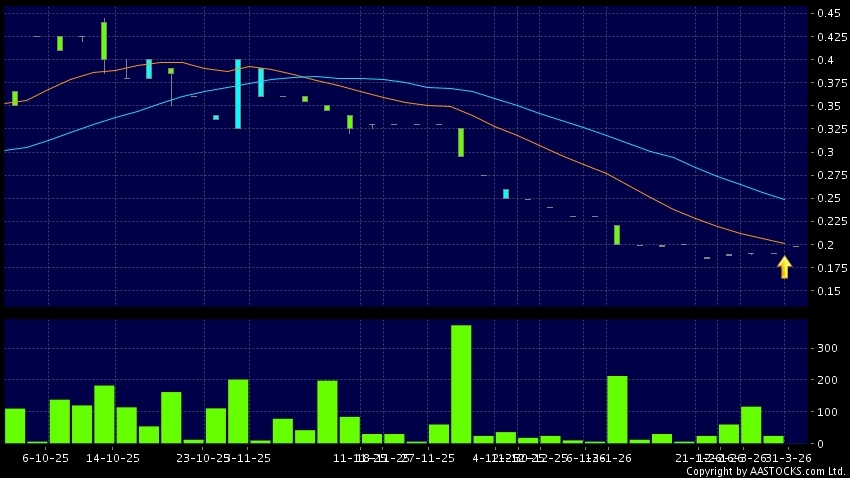Select the small cyan candlestick near 0.25
Viewport: 850px width, 478px height.
point(506,194)
